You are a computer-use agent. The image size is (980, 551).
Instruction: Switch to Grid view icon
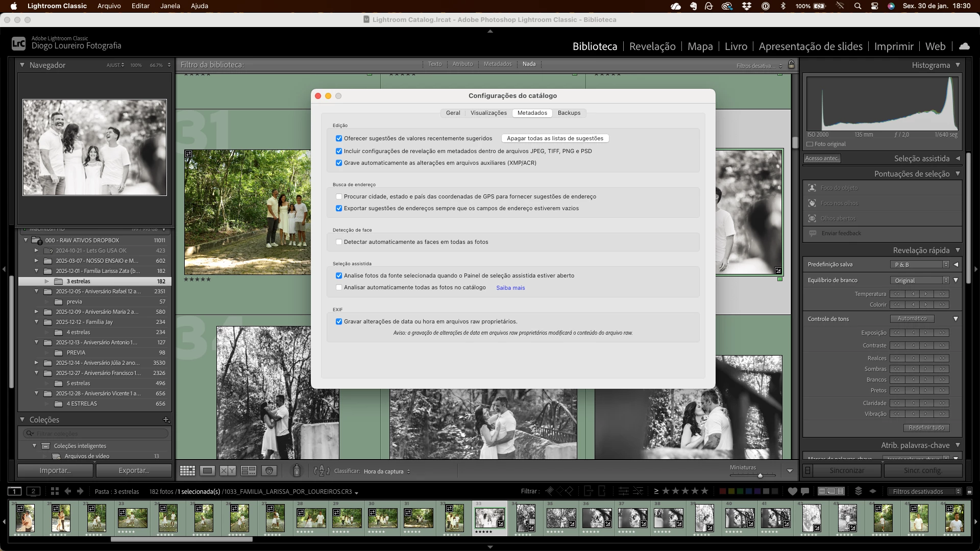[x=187, y=471]
